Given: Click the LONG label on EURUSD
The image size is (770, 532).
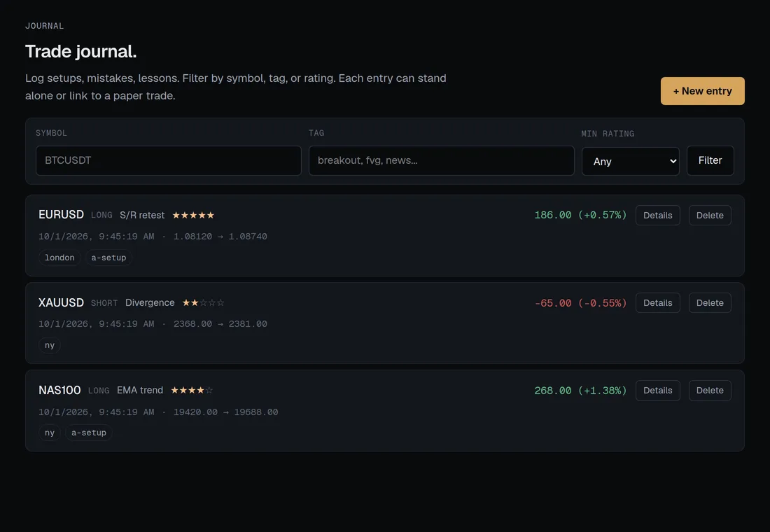Looking at the screenshot, I should (x=101, y=215).
